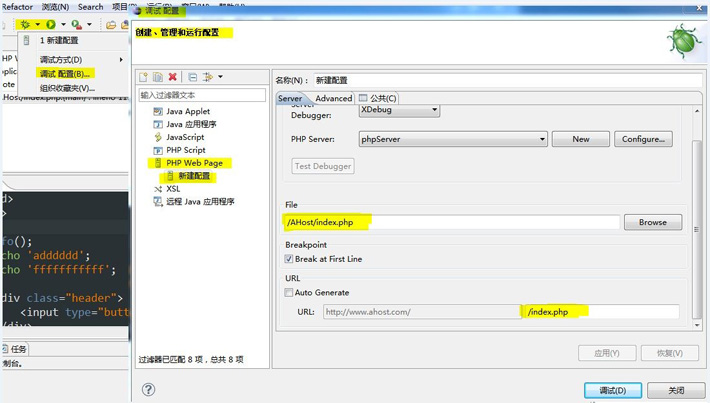Click the Browse button for File
Viewport: 710px width, 403px height.
[x=652, y=222]
